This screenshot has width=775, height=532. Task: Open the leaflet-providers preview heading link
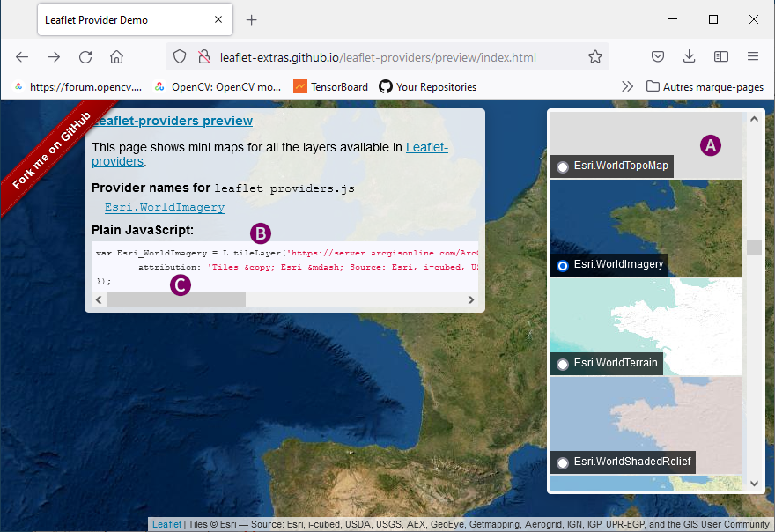pyautogui.click(x=173, y=121)
